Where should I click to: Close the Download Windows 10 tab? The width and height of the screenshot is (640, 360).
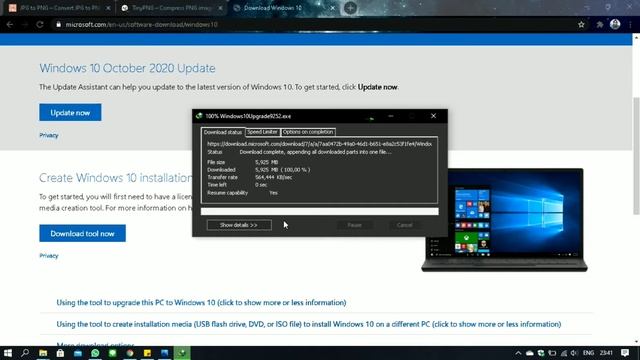tap(333, 8)
